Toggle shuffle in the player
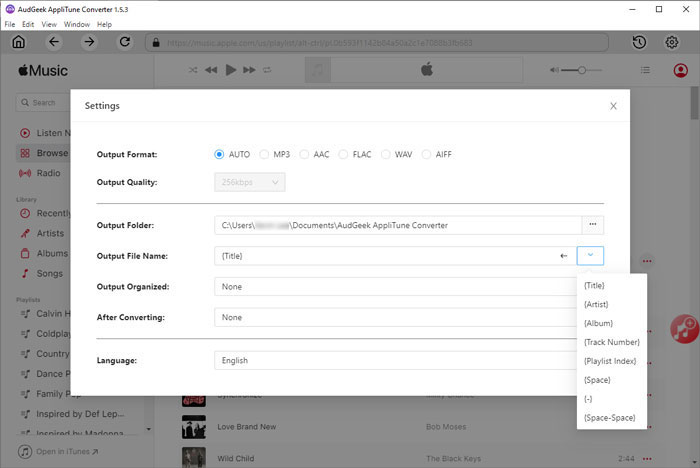This screenshot has width=700, height=468. [193, 70]
